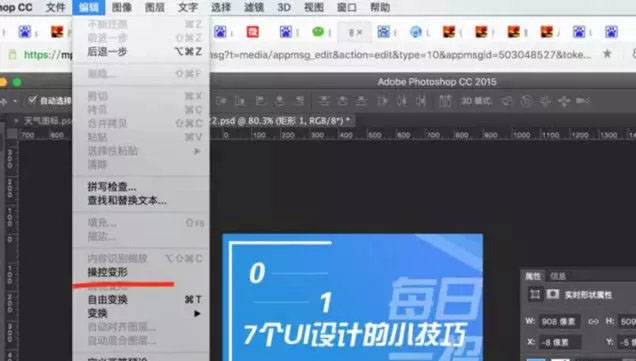Click the Distribute vertical centers icon
636x361 pixels.
pyautogui.click(x=343, y=101)
